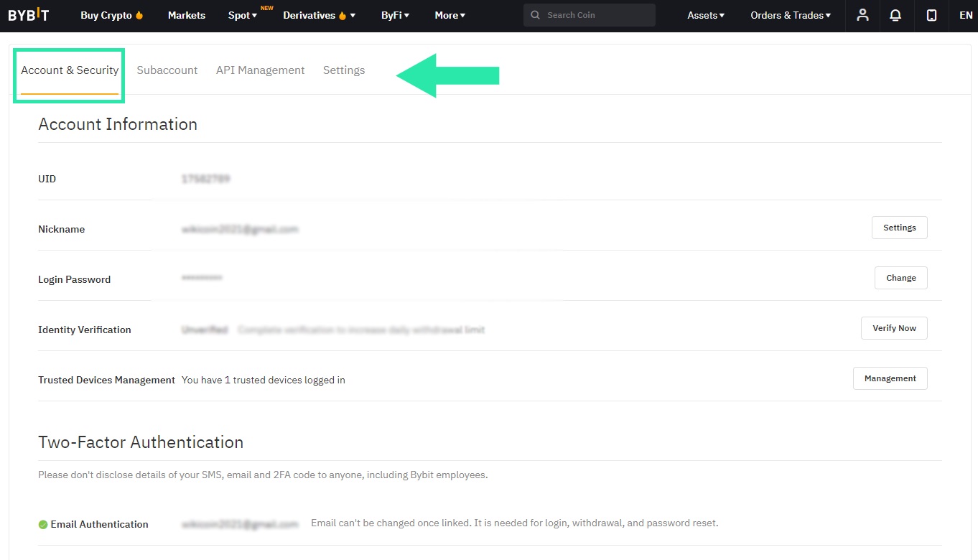Click the Nickname Settings button
978x560 pixels.
[900, 228]
